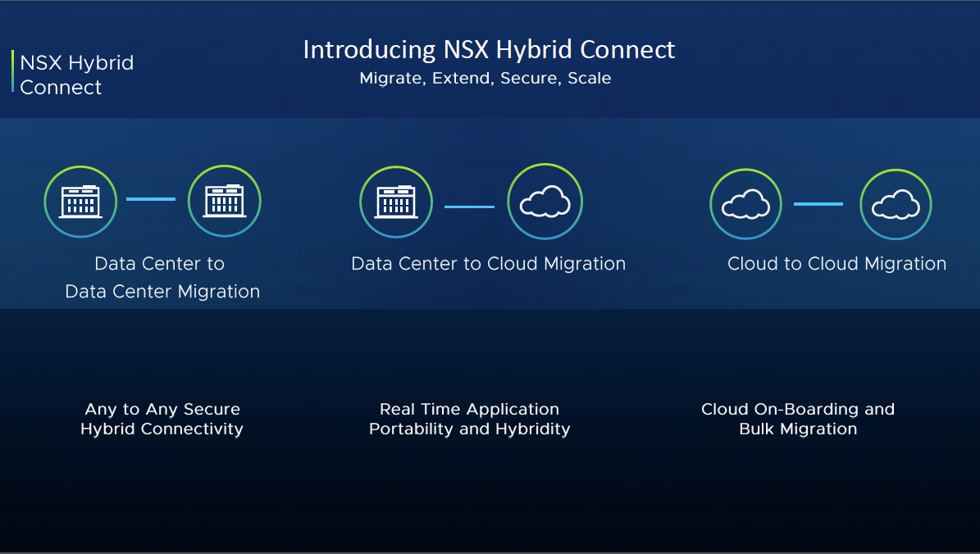Image resolution: width=980 pixels, height=554 pixels.
Task: Click 'Real Time Application Portability and Hybridity' text
Action: coord(469,419)
